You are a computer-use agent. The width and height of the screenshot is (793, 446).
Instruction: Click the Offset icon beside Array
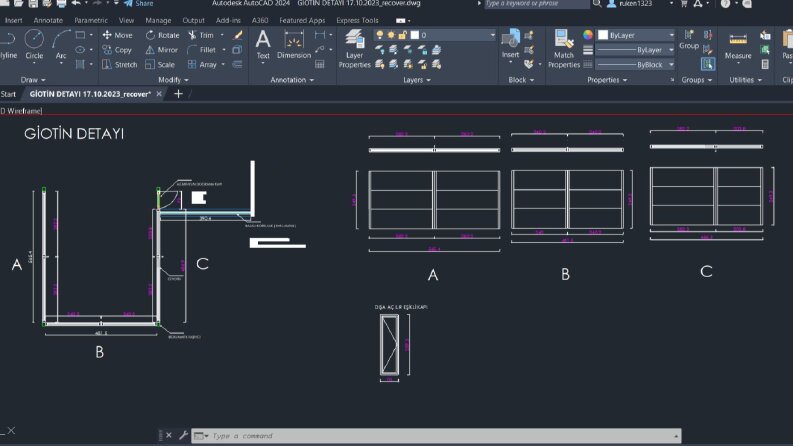(x=237, y=64)
